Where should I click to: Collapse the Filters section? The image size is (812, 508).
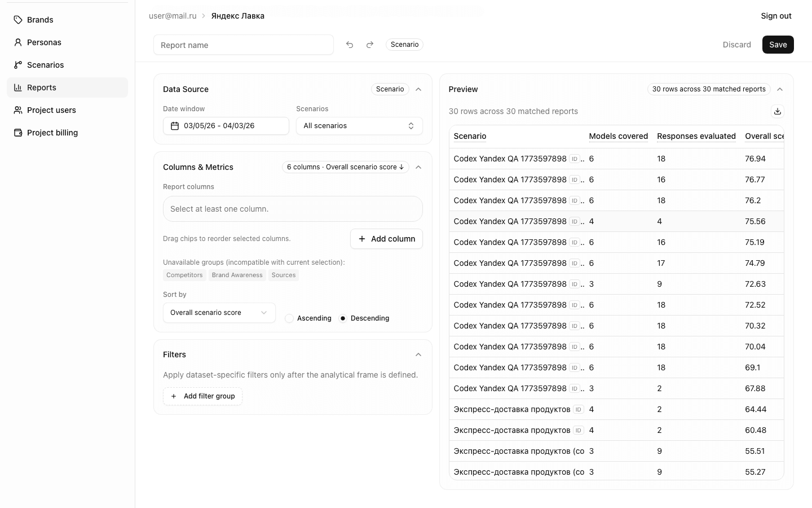point(418,354)
